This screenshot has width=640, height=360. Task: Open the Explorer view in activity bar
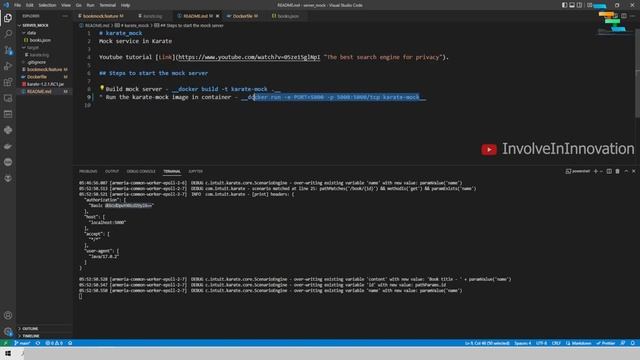pyautogui.click(x=8, y=18)
